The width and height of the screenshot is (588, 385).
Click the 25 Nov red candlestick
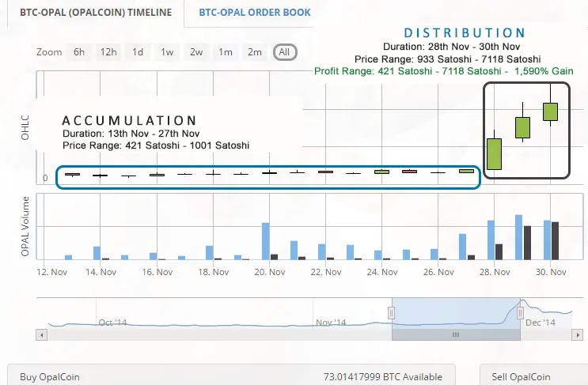coord(409,172)
